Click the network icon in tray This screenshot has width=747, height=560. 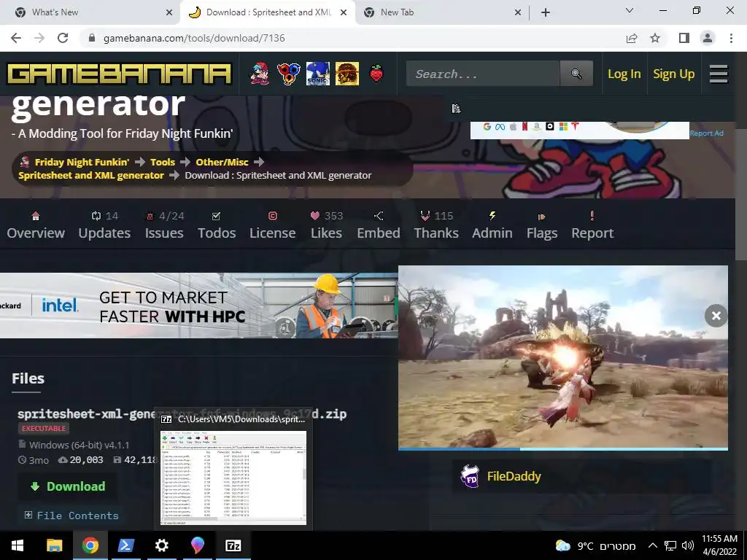[670, 545]
